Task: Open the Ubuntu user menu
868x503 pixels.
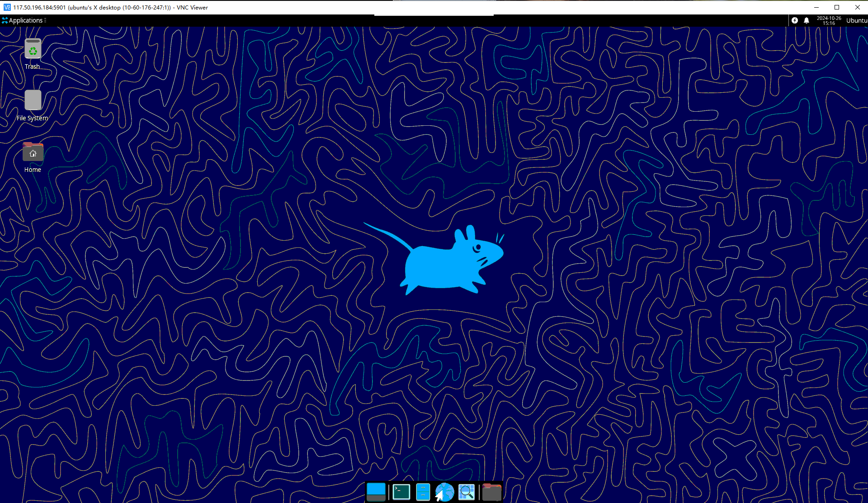Action: 856,20
